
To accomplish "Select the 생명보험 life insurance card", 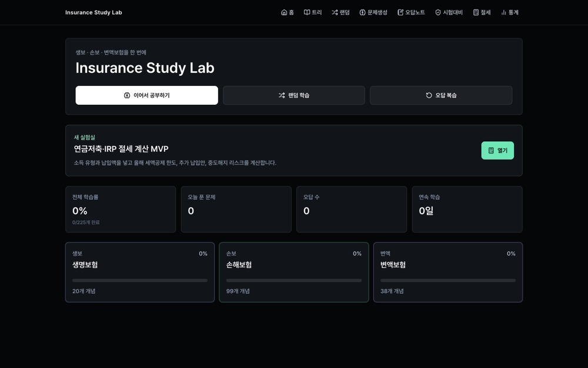I will click(x=140, y=272).
